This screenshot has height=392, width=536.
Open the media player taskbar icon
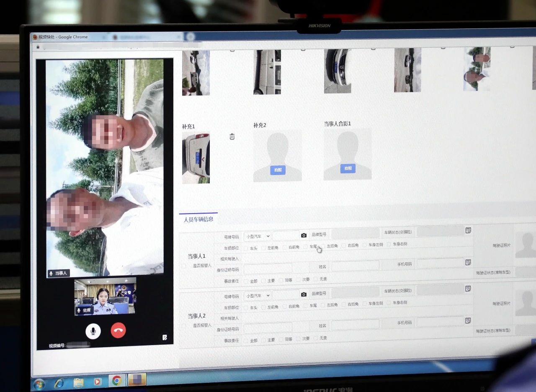point(98,382)
